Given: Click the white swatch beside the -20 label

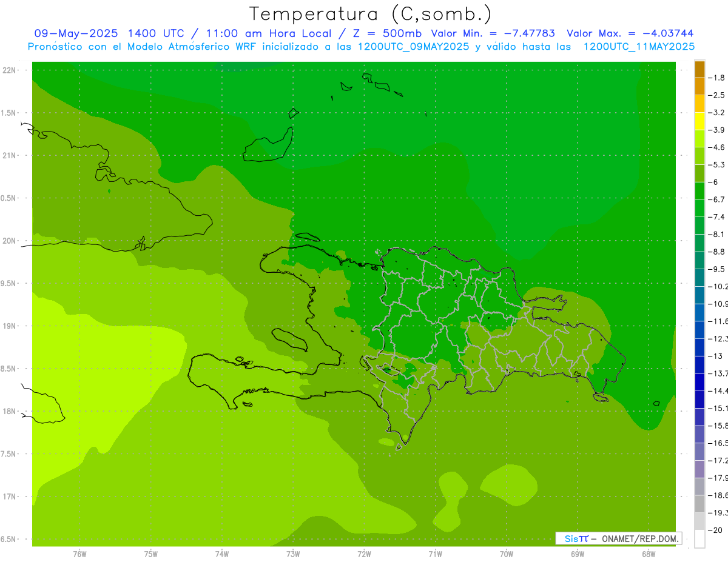Looking at the screenshot, I should click(699, 539).
